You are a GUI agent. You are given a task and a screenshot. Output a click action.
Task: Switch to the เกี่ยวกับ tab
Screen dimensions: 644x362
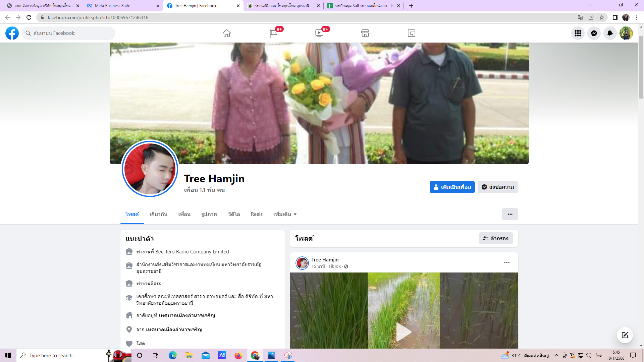(158, 214)
